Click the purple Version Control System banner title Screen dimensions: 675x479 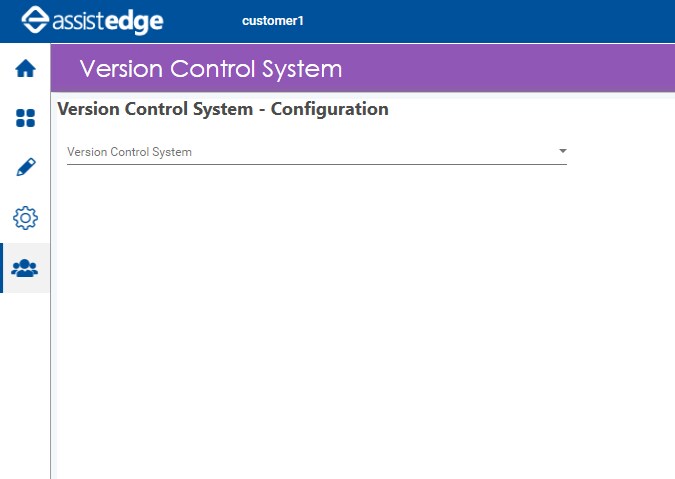click(x=211, y=69)
